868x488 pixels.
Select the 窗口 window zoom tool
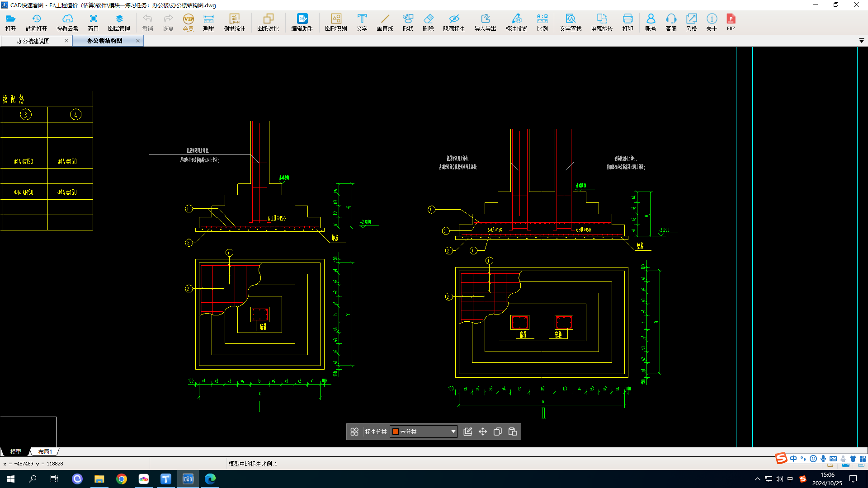pos(93,23)
